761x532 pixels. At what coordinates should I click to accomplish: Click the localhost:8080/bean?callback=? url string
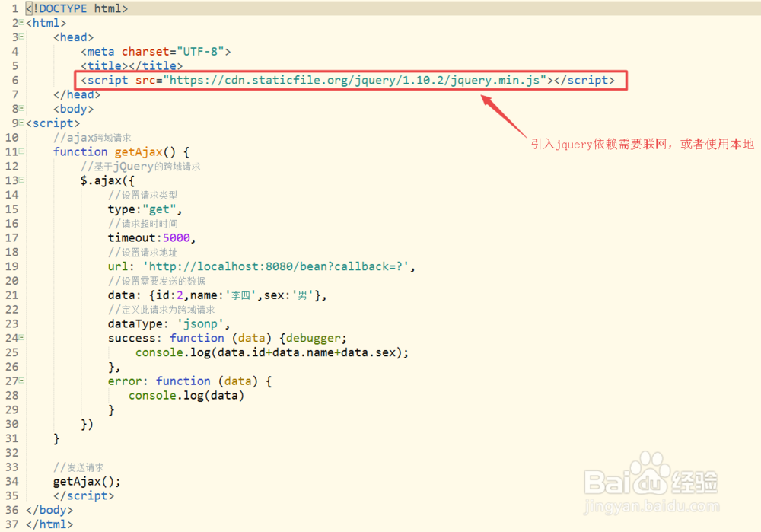point(275,266)
